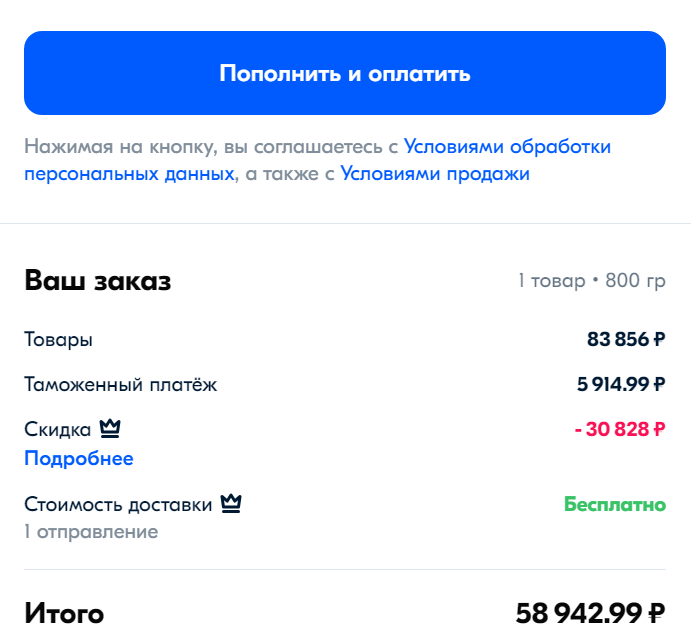The height and width of the screenshot is (644, 691).
Task: Click the green Бесплатно delivery value
Action: (615, 504)
